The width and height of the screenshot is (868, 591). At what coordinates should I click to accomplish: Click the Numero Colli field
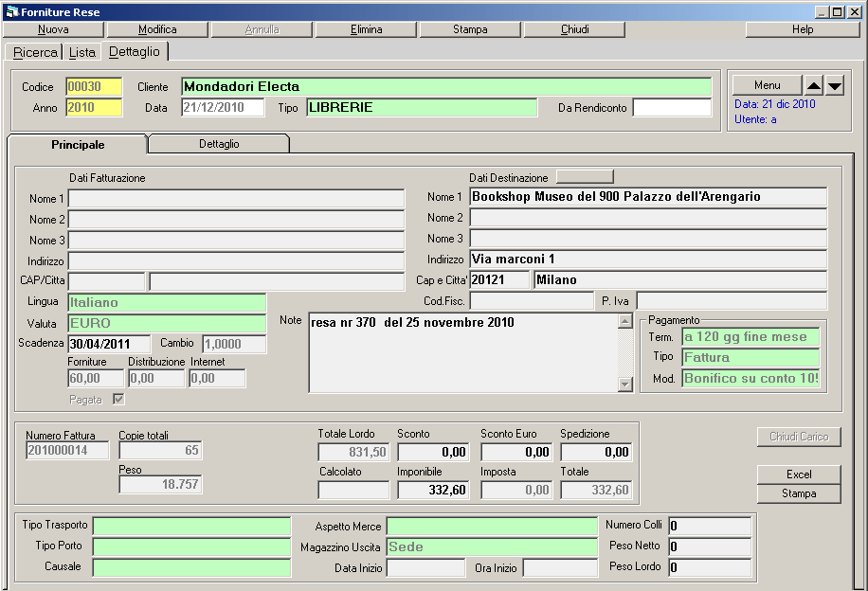click(x=710, y=526)
